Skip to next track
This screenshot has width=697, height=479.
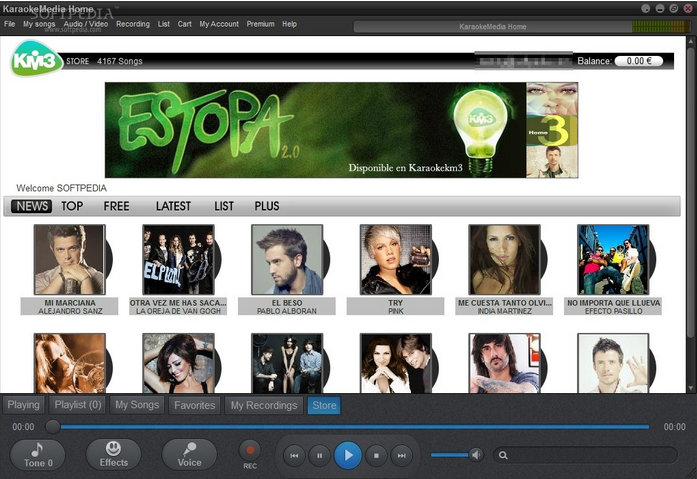click(401, 455)
